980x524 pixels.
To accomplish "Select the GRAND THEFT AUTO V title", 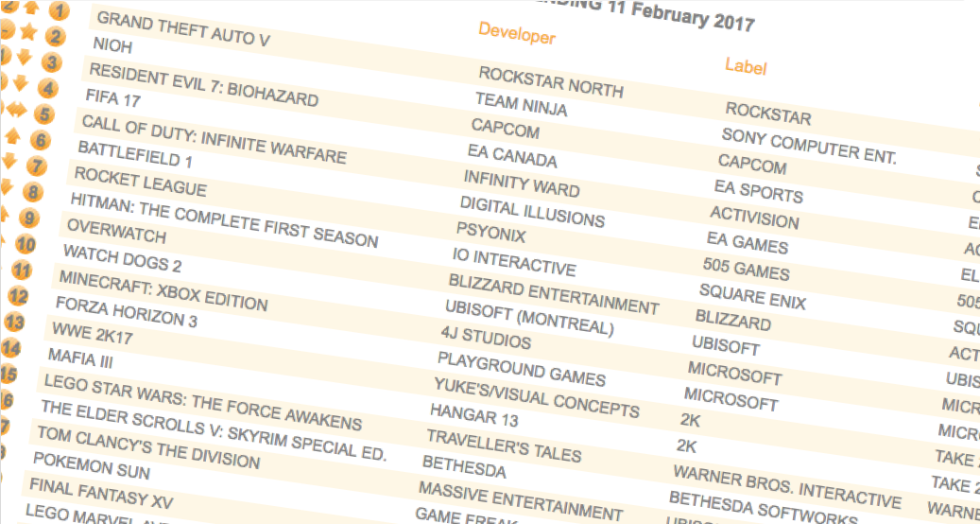I will coord(183,28).
